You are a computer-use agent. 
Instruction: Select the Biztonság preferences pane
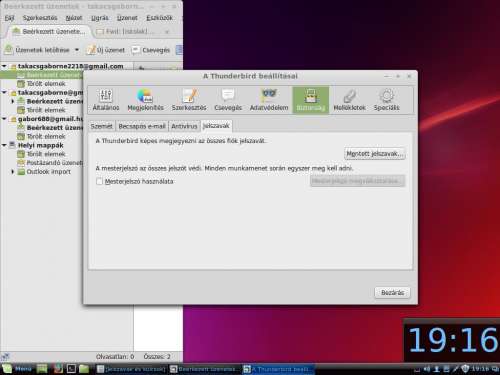311,100
